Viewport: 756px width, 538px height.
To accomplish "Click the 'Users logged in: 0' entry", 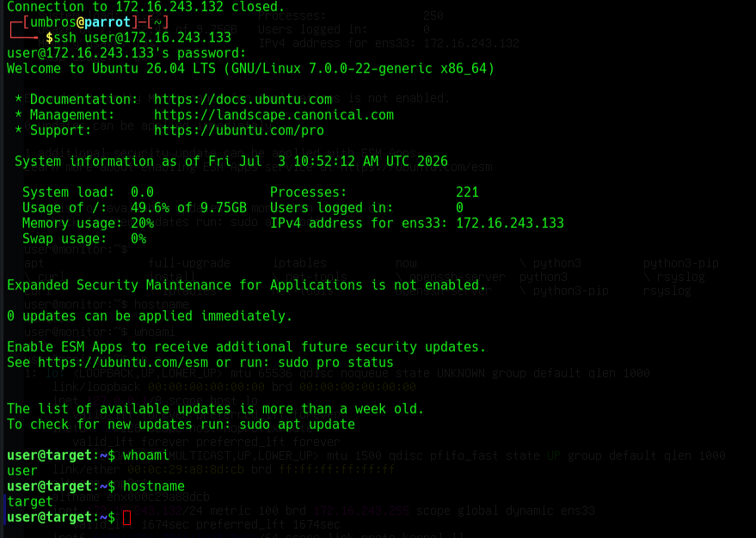I will pos(366,208).
